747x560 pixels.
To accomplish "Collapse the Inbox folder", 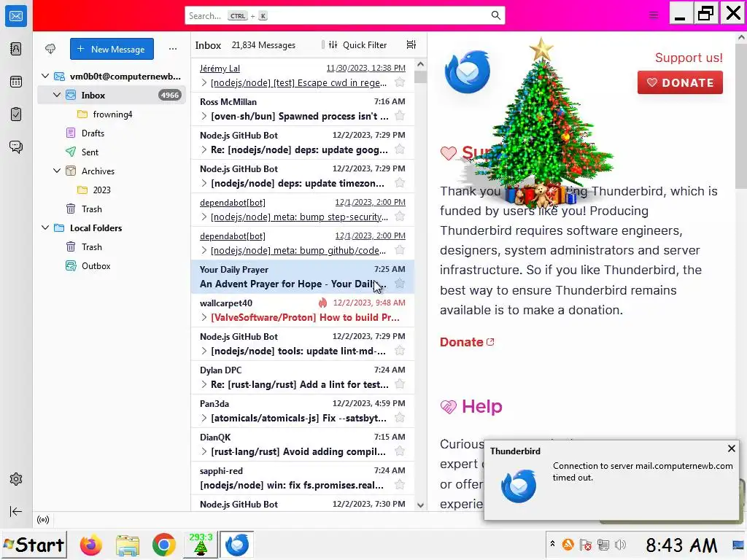I will 57,95.
